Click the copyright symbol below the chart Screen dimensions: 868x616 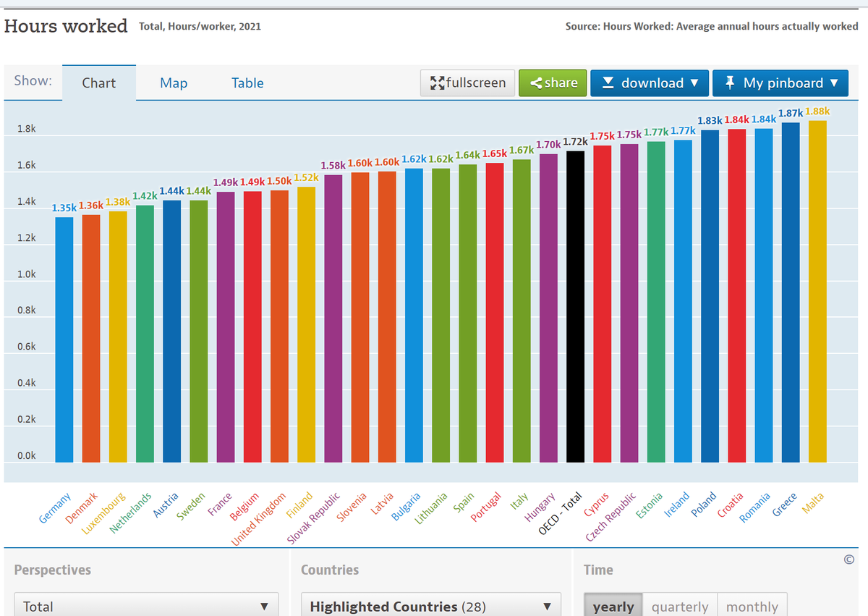[x=849, y=559]
